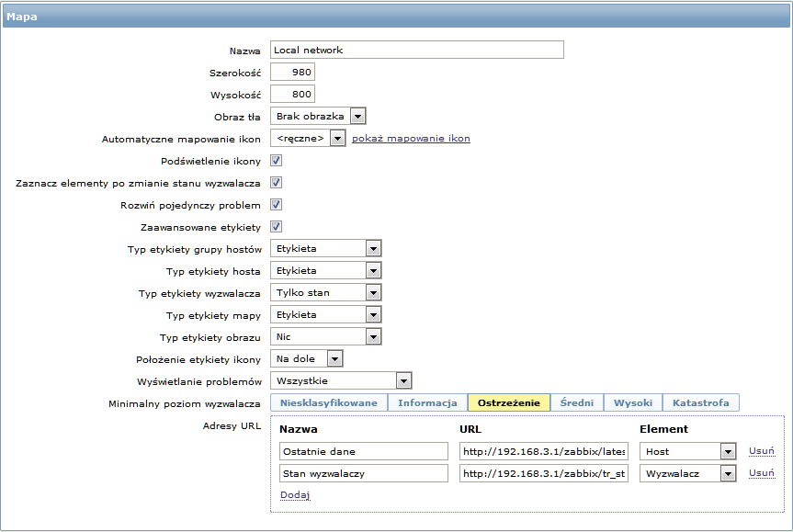The width and height of the screenshot is (793, 532).
Task: Click the Element column heading
Action: pyautogui.click(x=663, y=429)
